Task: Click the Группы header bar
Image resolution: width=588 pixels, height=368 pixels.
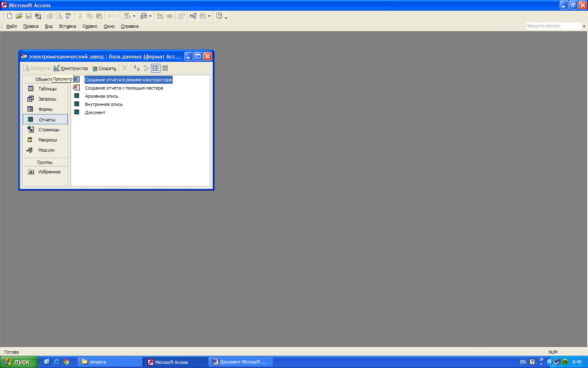Action: [x=45, y=162]
